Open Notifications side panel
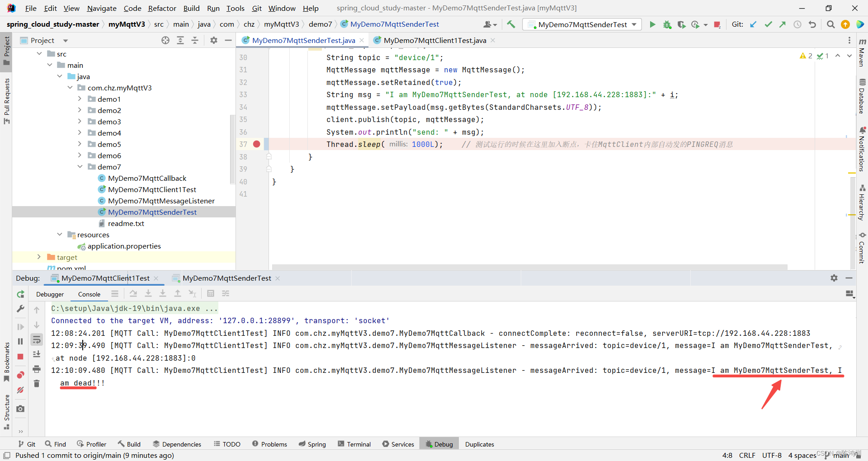 (x=862, y=149)
